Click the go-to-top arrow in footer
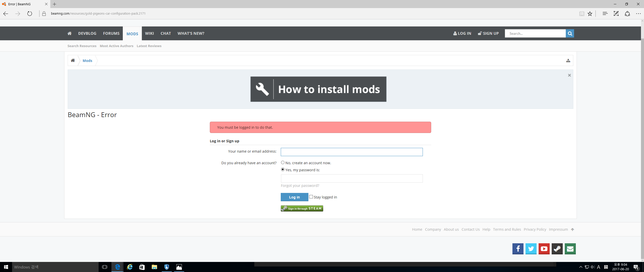The width and height of the screenshot is (644, 272). click(573, 229)
